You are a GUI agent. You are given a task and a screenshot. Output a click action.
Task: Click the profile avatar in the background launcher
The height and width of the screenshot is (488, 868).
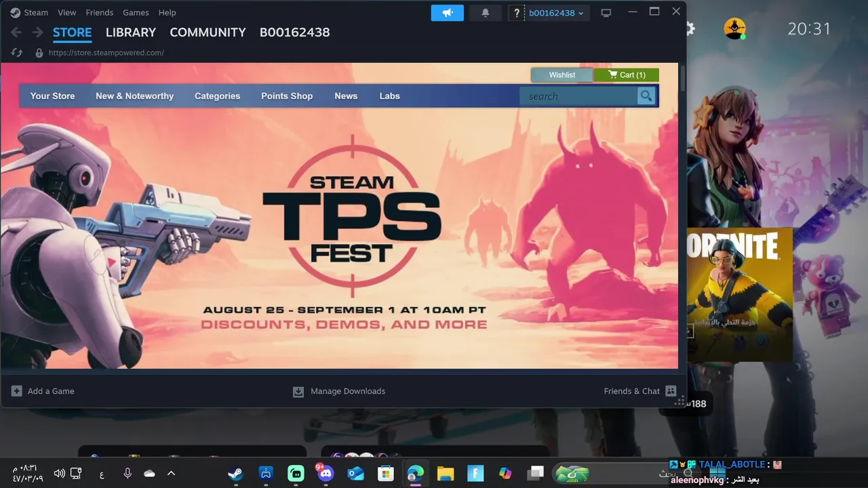[x=734, y=28]
